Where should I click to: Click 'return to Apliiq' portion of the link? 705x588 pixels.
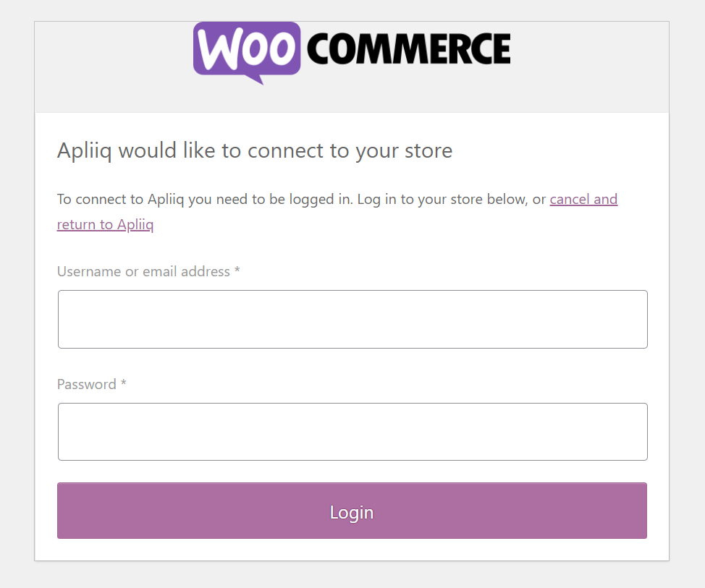(x=105, y=224)
